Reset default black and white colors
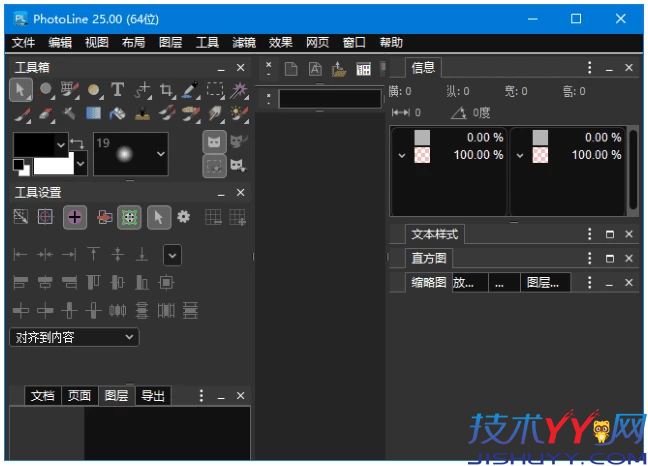 coord(21,167)
